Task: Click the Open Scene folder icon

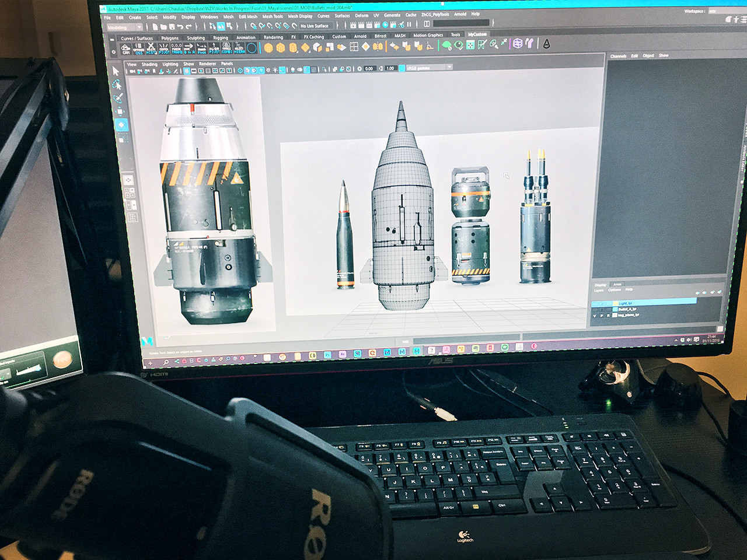Action: click(163, 27)
